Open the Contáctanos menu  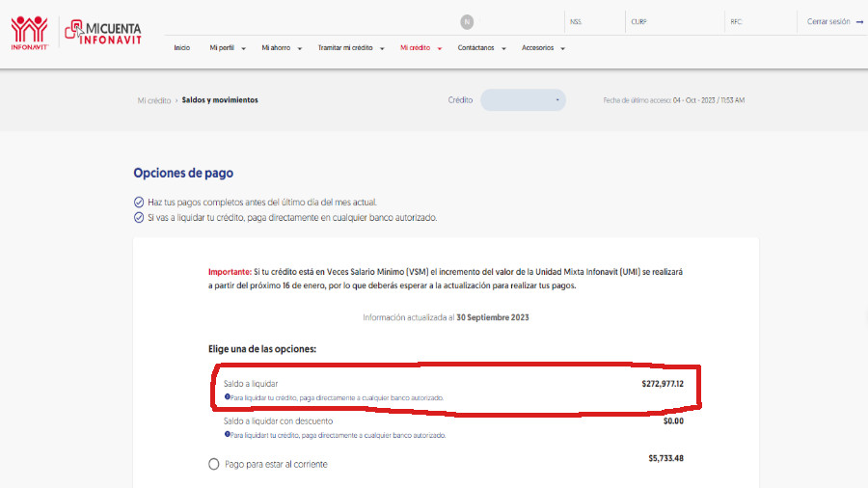tap(481, 47)
